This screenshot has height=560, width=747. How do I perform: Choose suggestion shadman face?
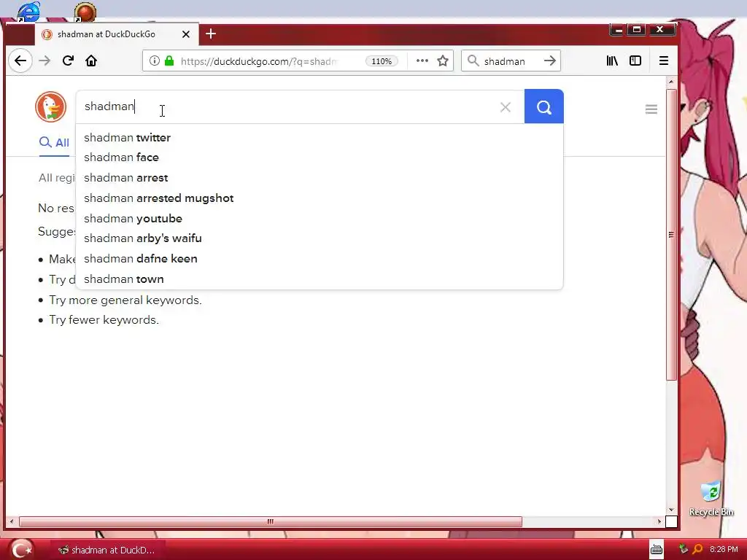point(320,157)
